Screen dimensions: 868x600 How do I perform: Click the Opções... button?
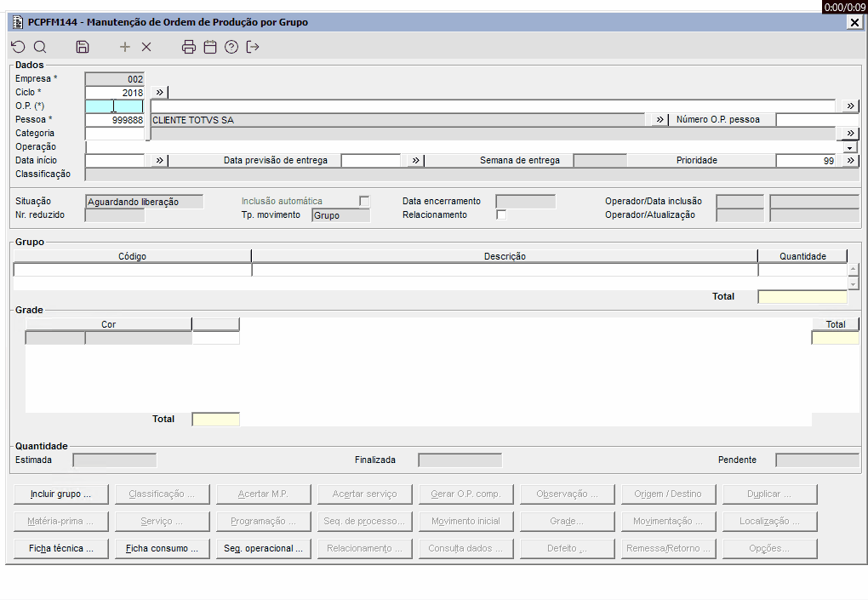pyautogui.click(x=769, y=549)
